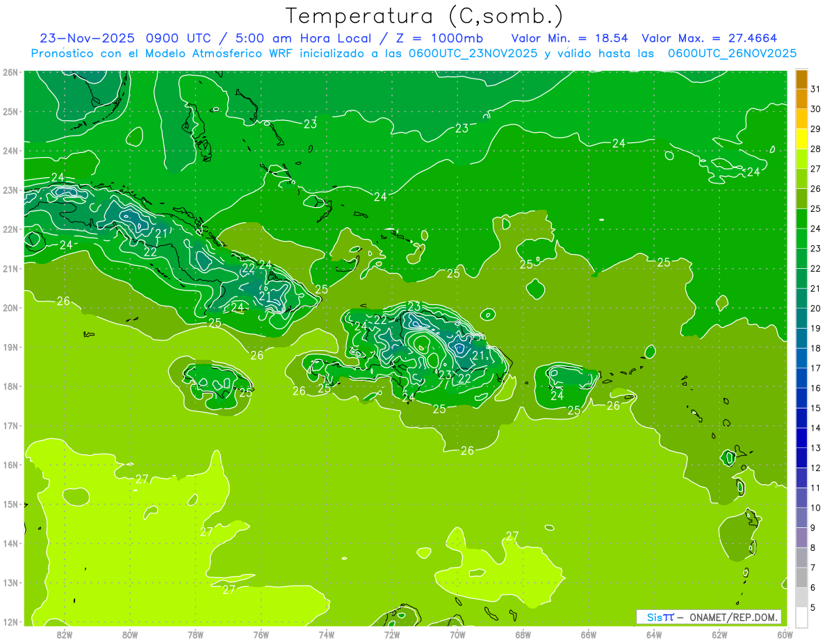
Task: Select the '0600UTC_26NOV2025' valid-until time text
Action: click(x=732, y=53)
